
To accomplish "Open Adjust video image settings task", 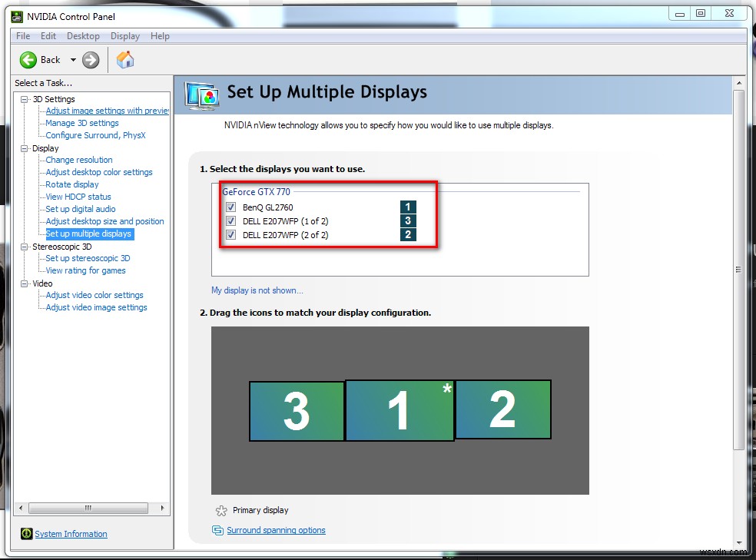I will coord(97,307).
